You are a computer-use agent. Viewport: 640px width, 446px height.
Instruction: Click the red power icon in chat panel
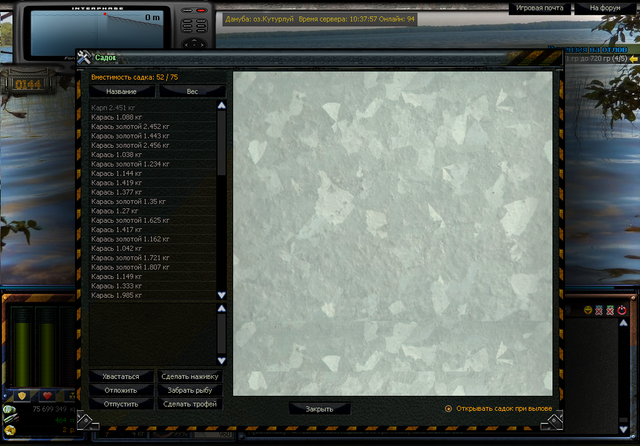[622, 310]
